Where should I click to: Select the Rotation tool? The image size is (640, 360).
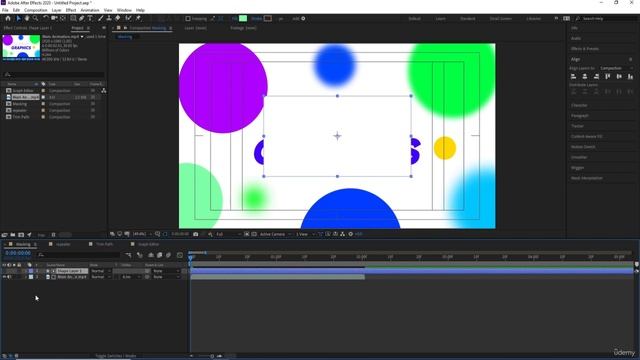click(x=46, y=18)
